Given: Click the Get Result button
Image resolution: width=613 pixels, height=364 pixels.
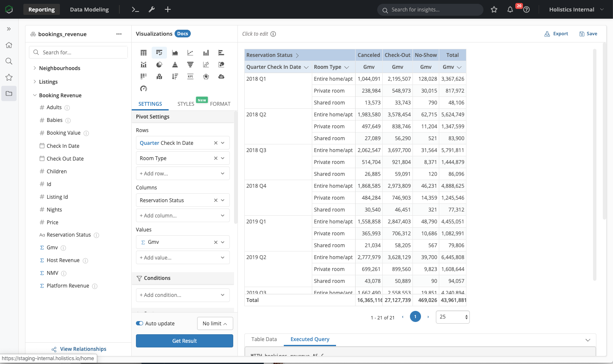Looking at the screenshot, I should pos(184,341).
